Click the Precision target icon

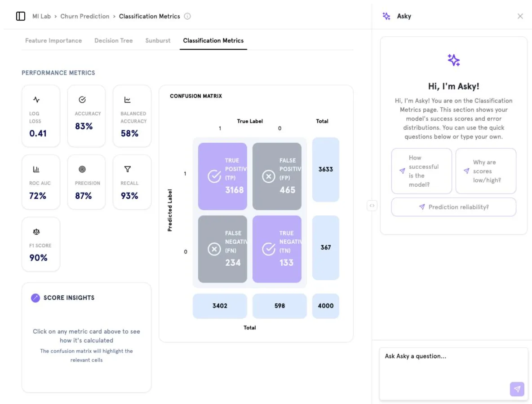point(82,169)
